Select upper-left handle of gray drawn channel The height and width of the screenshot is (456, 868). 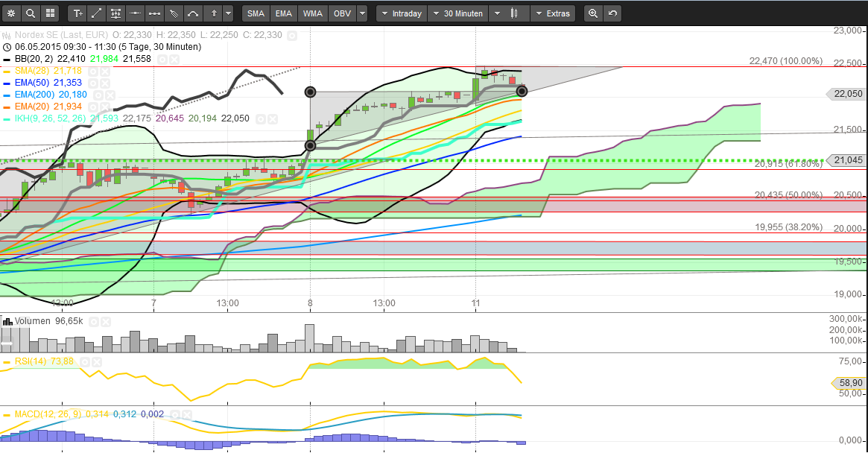click(311, 92)
